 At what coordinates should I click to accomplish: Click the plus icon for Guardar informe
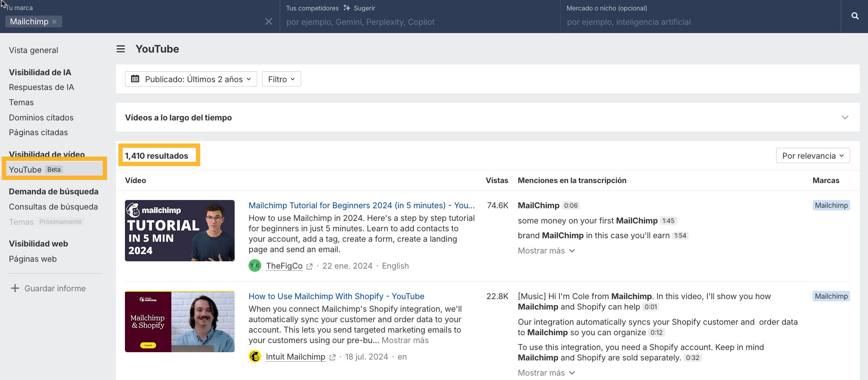15,288
